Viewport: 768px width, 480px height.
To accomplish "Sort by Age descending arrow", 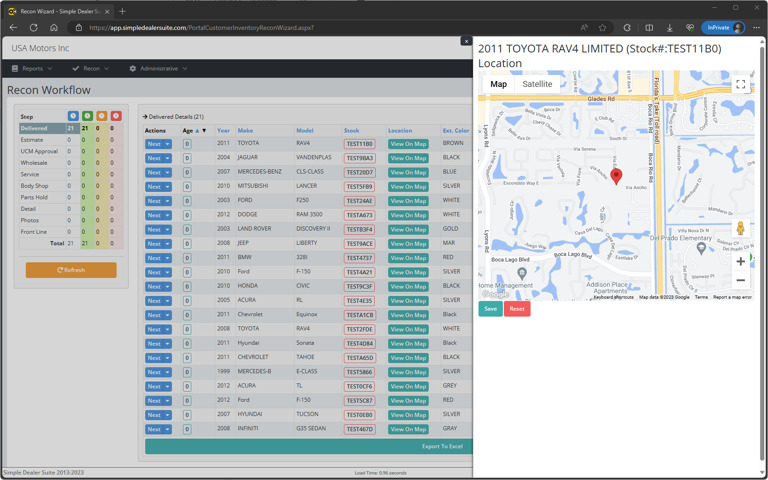I will tap(204, 131).
